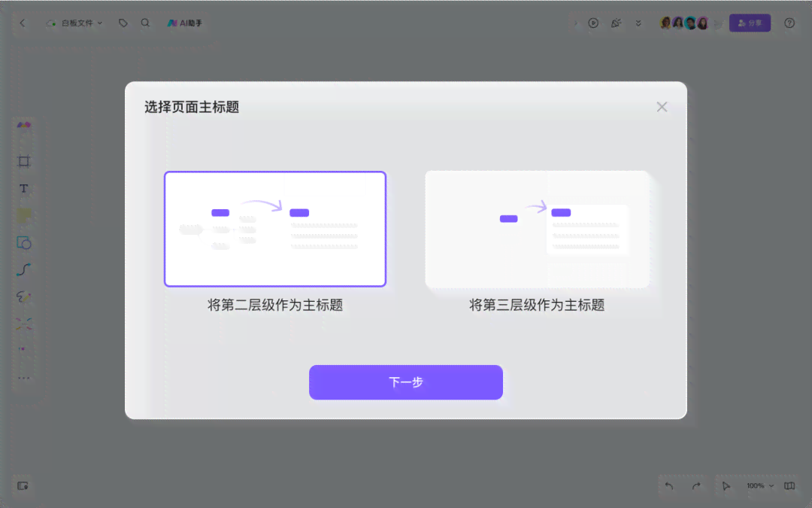Redo the last action

coord(696,485)
